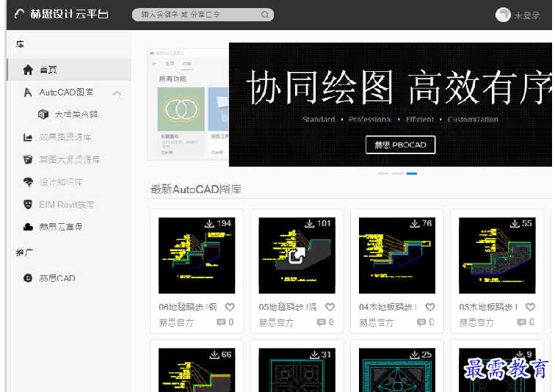This screenshot has width=555, height=392.
Task: Click the 05地毯踏步 comment icon
Action: tap(322, 322)
